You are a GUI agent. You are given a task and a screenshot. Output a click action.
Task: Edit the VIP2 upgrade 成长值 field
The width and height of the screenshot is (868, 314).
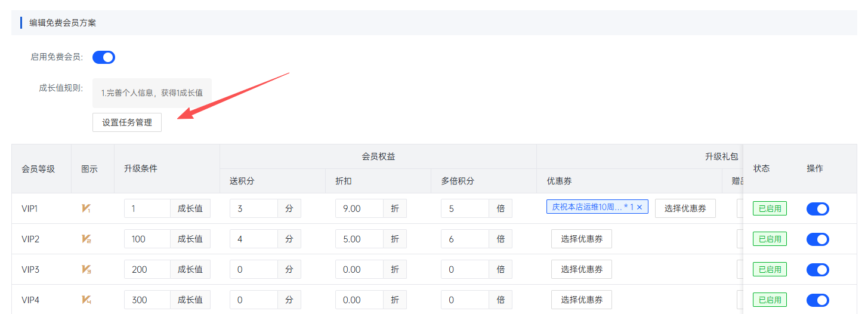click(x=147, y=239)
